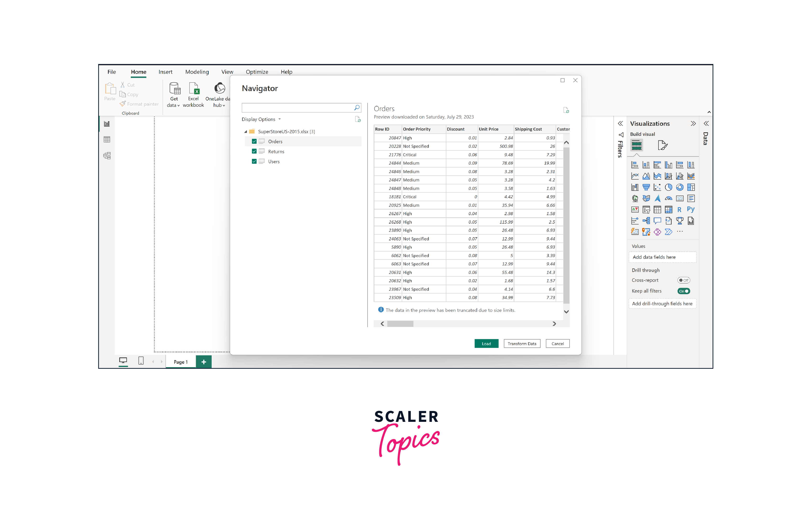Select the R script visual icon

[679, 209]
